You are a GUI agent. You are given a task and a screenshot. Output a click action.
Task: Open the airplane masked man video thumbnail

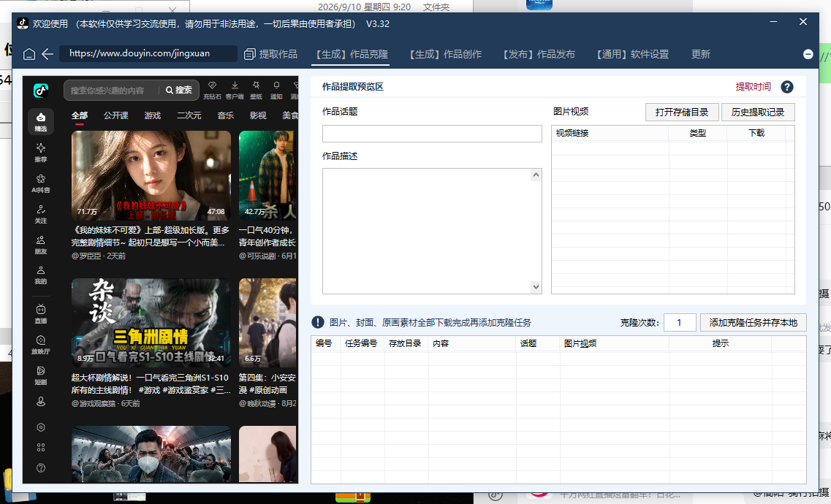(151, 454)
